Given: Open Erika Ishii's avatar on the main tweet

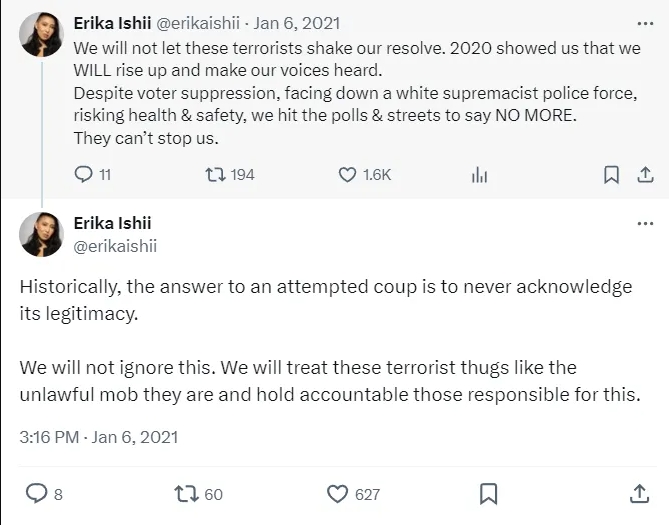Looking at the screenshot, I should tap(41, 234).
